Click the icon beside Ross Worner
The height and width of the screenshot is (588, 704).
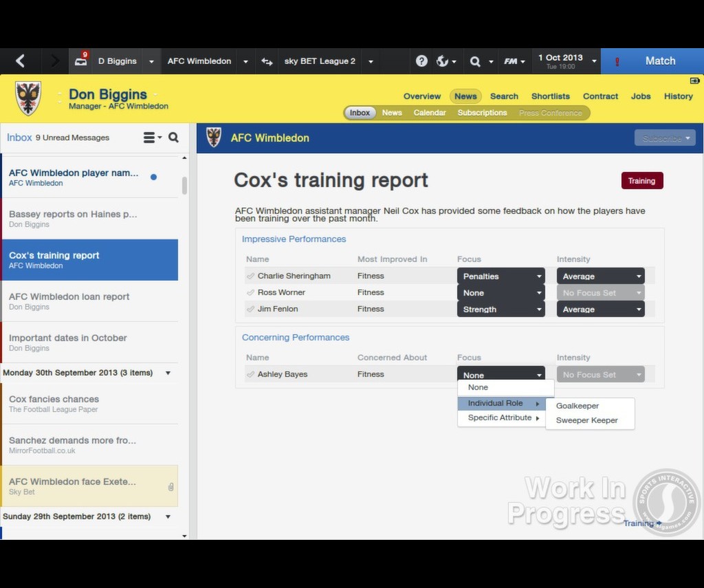(x=250, y=292)
